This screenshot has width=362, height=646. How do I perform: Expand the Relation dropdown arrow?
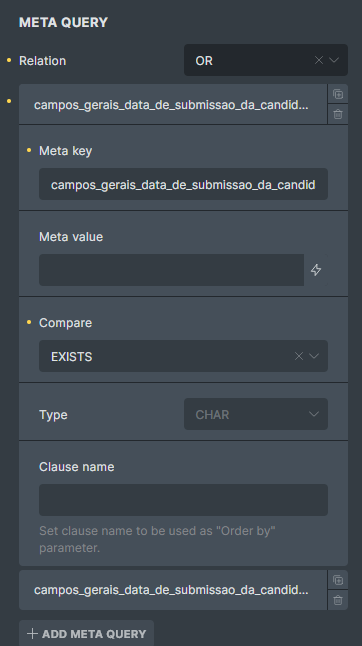pos(334,60)
